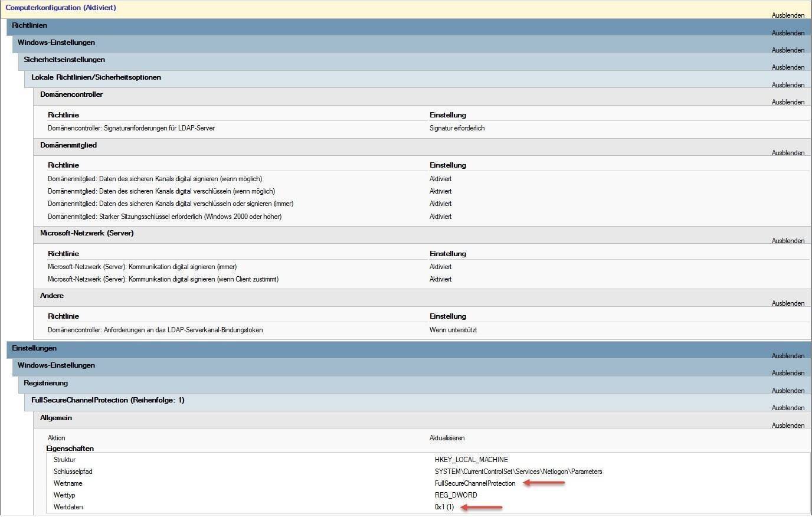Click Ausblenden beside the Allgemein header
The width and height of the screenshot is (812, 517).
(x=787, y=426)
